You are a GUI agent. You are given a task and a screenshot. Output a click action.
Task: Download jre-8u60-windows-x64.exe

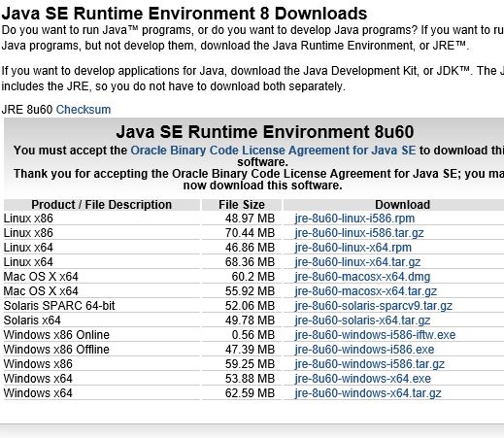pos(362,379)
